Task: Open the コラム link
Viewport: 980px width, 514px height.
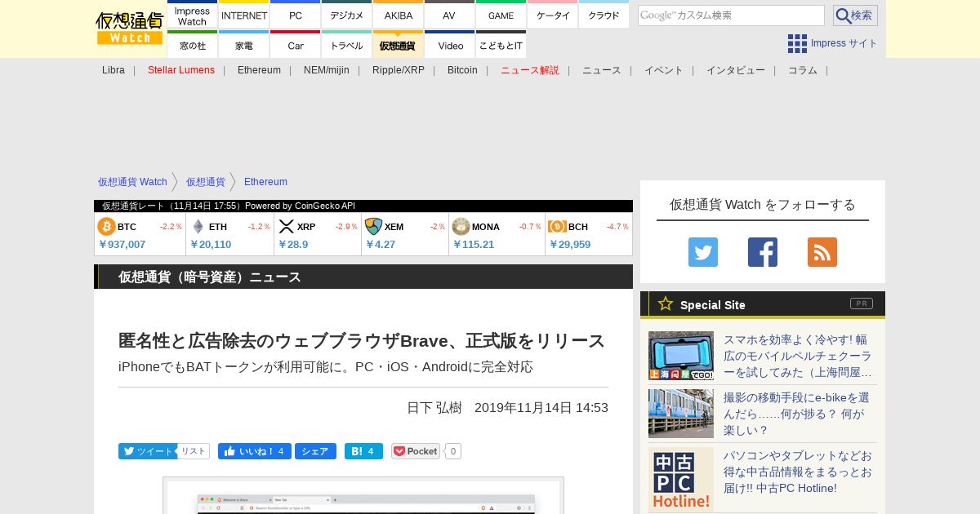Action: point(803,70)
